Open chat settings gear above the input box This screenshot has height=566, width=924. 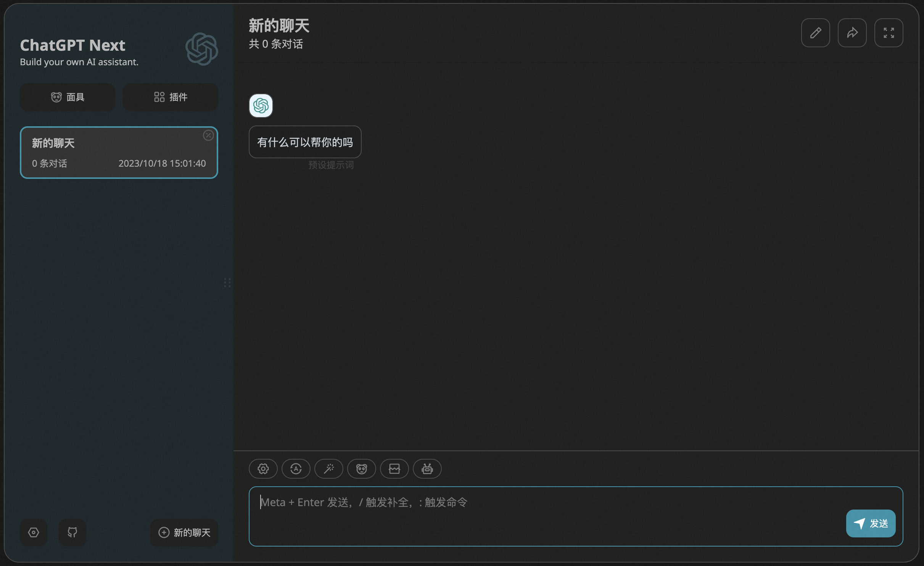[263, 469]
